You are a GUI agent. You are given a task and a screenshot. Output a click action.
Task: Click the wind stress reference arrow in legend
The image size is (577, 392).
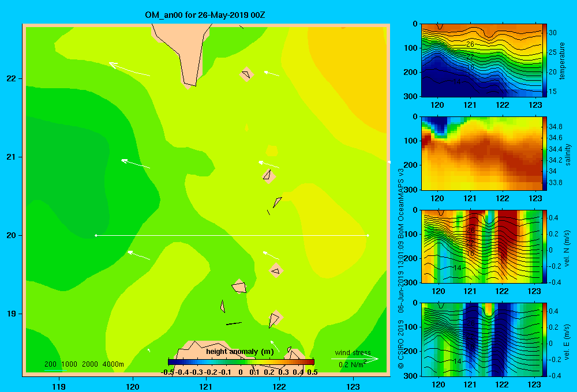tap(355, 359)
